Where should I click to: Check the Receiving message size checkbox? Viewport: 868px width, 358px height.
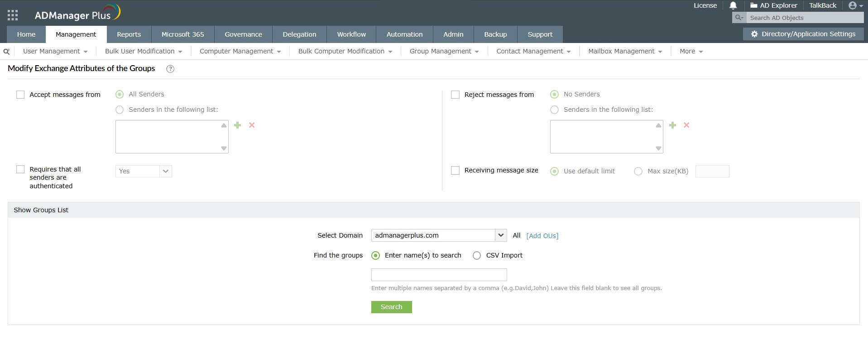pos(456,170)
